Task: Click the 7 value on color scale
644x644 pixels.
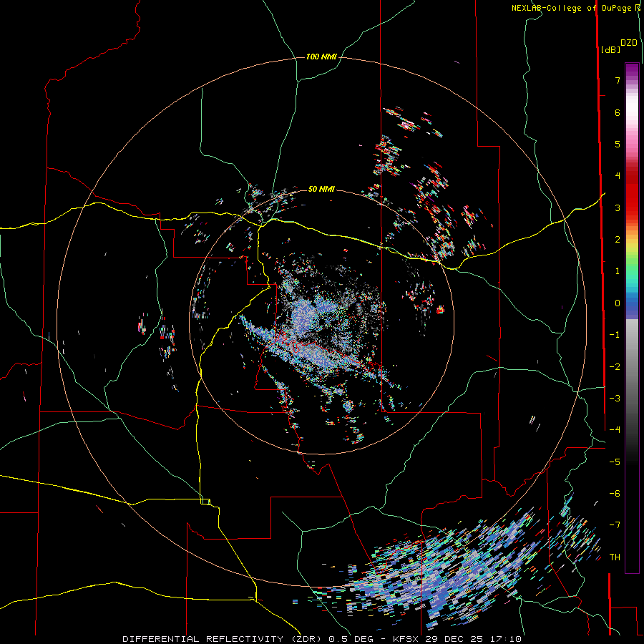Action: [618, 80]
